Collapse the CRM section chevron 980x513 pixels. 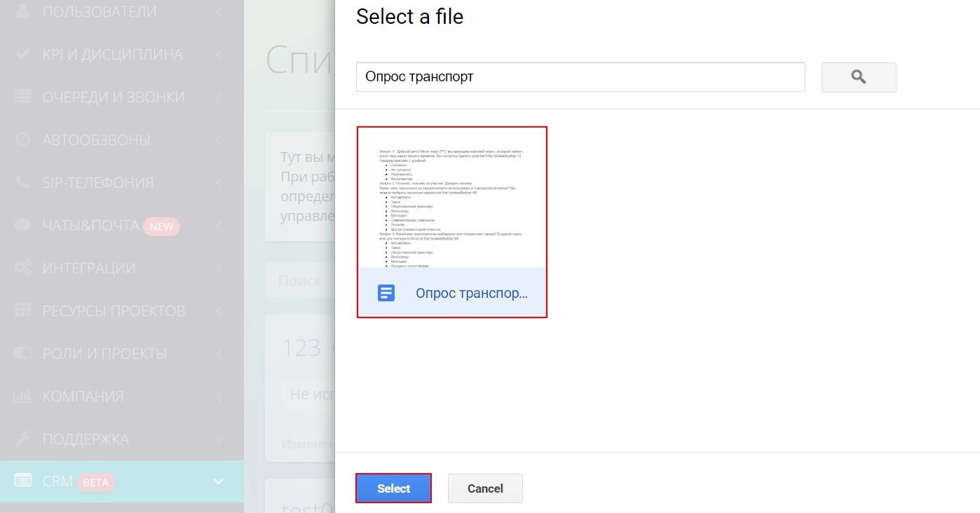[x=219, y=481]
